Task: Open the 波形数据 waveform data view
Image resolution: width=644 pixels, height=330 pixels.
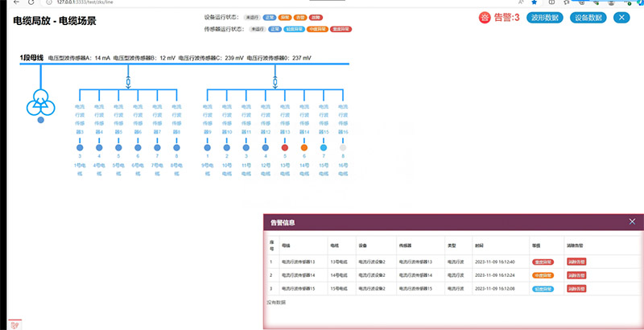Action: [545, 18]
